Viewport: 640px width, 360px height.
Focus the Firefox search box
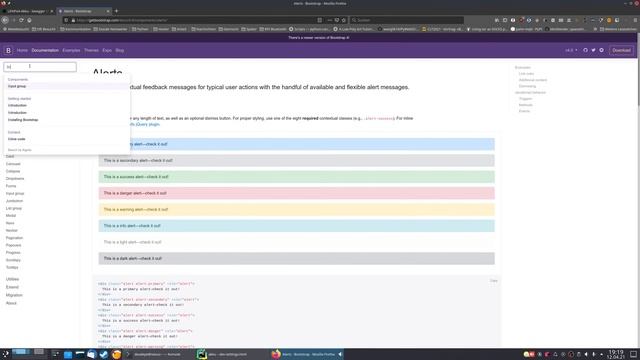(407, 20)
